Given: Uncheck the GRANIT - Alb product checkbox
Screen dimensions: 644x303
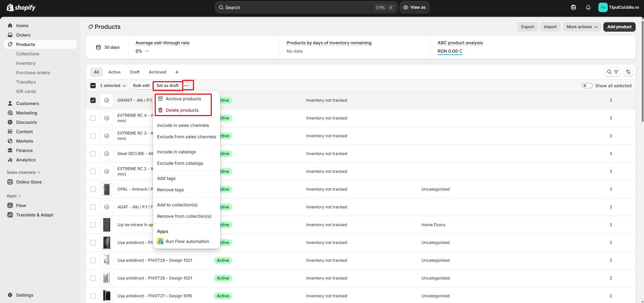Looking at the screenshot, I should 93,100.
